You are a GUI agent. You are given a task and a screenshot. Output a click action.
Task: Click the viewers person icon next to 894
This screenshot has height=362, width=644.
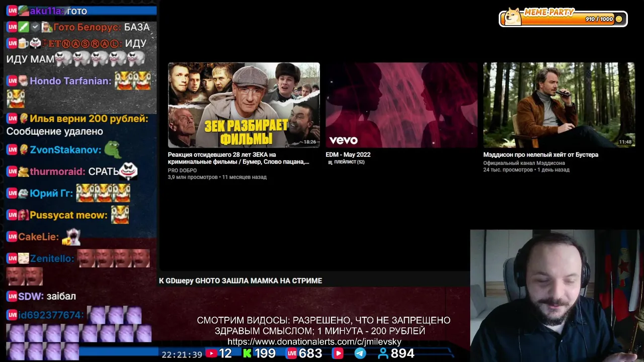(x=383, y=353)
